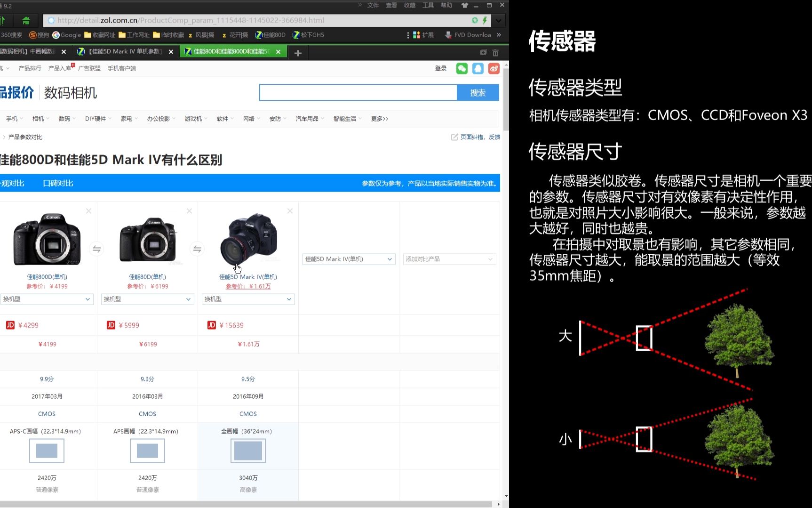Open the Sogou bookmark
The width and height of the screenshot is (812, 508).
click(x=39, y=35)
